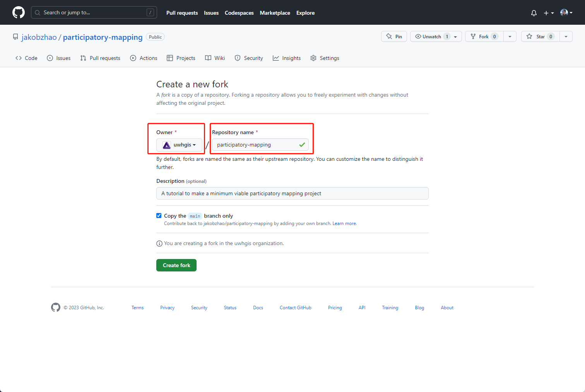Screen dimensions: 585x392
Task: Click the Create a new fork heading
Action: [192, 84]
